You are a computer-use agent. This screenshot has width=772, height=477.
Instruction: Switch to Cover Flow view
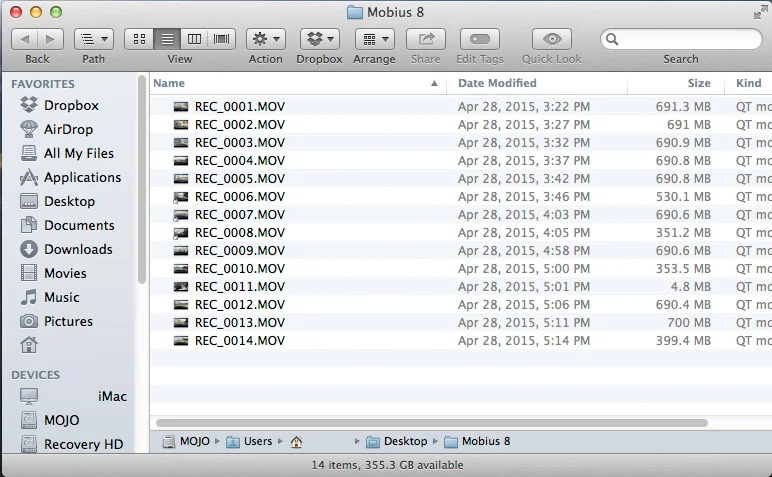pos(221,39)
